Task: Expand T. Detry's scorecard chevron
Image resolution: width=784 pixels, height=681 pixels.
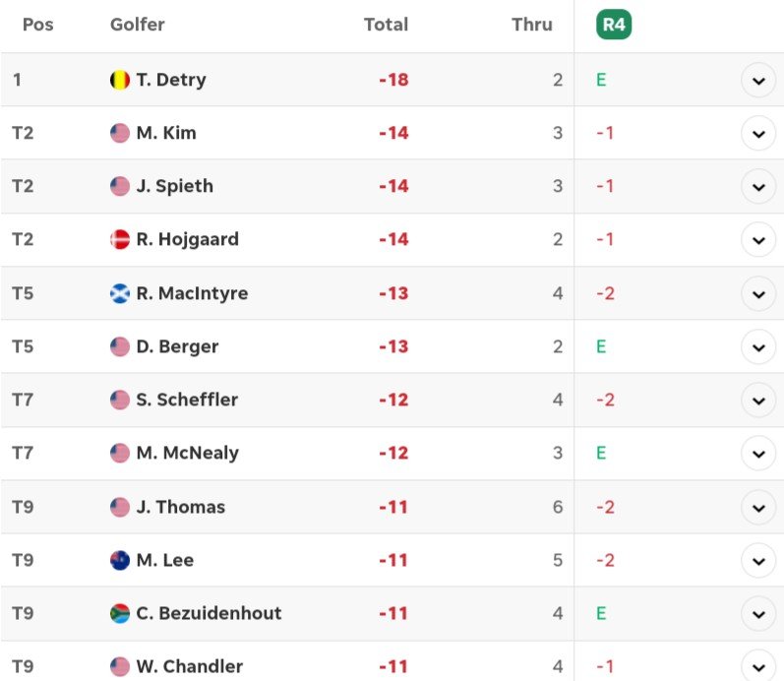Action: click(x=758, y=80)
